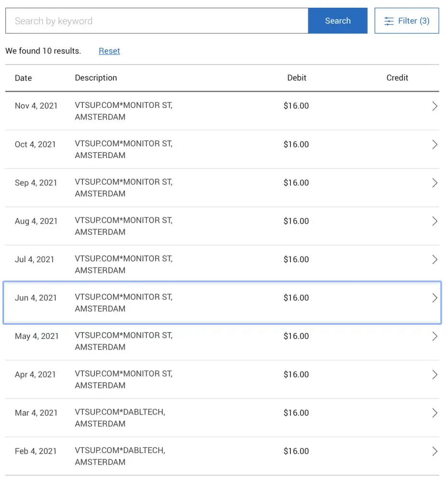Click the Date column header
Viewport: 448px width, 482px height.
pyautogui.click(x=23, y=78)
